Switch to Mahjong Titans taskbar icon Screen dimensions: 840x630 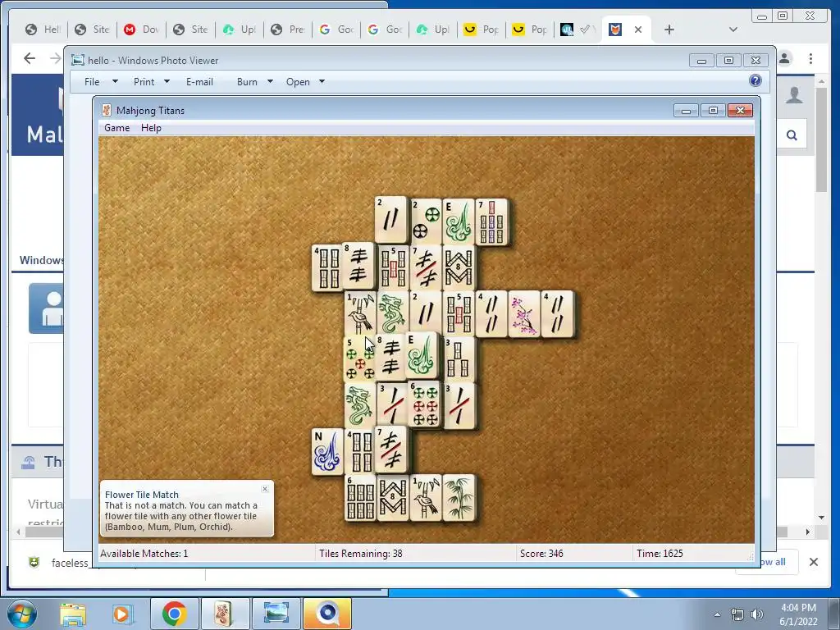click(224, 614)
